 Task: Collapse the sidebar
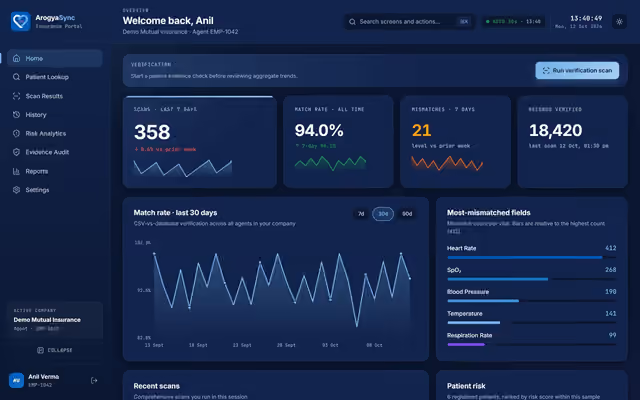click(x=55, y=350)
